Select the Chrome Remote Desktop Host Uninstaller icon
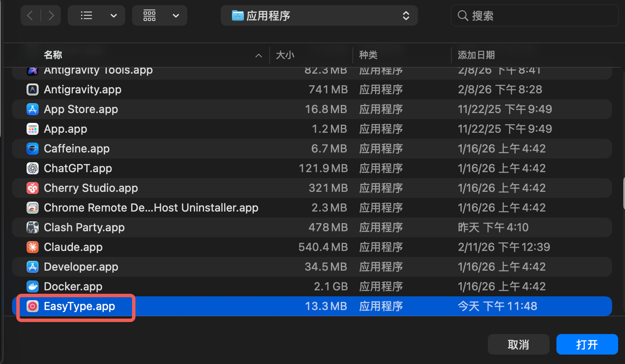Image resolution: width=625 pixels, height=364 pixels. coord(33,208)
